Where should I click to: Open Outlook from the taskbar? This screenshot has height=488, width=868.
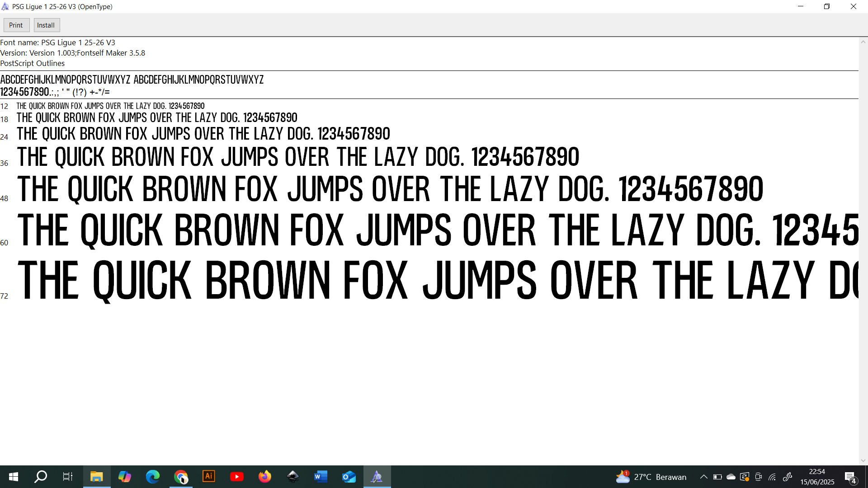(x=349, y=477)
